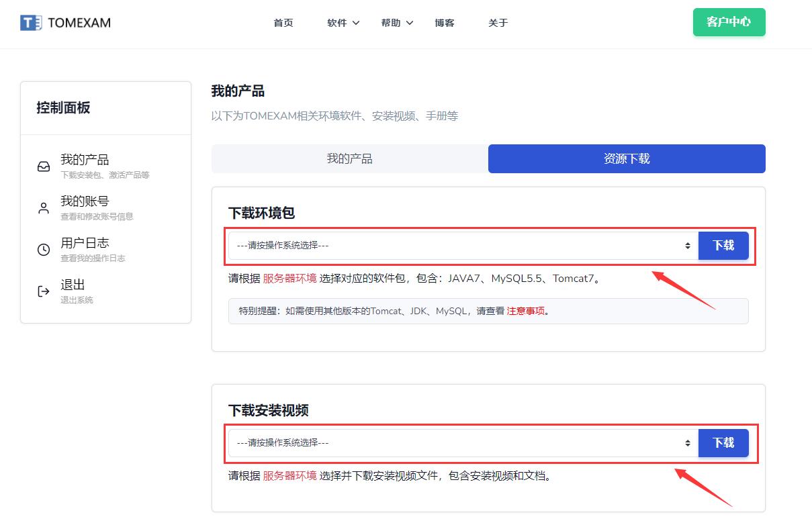
Task: Go to 首页 in the navigation
Action: [x=283, y=23]
